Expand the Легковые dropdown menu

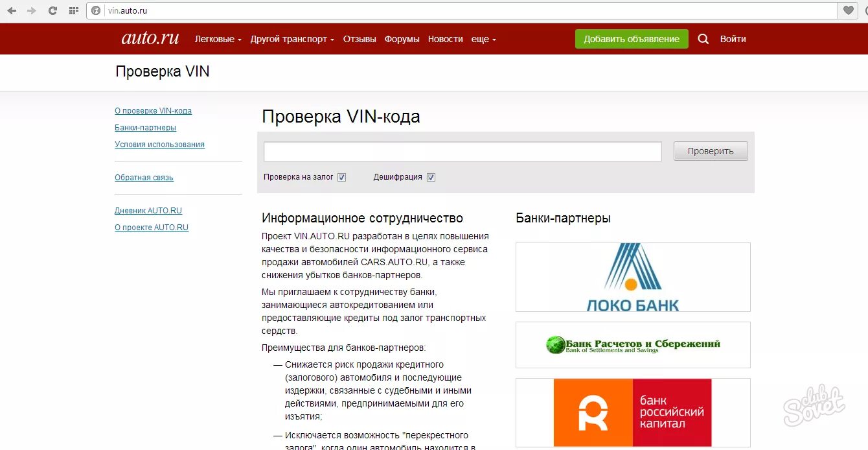218,39
